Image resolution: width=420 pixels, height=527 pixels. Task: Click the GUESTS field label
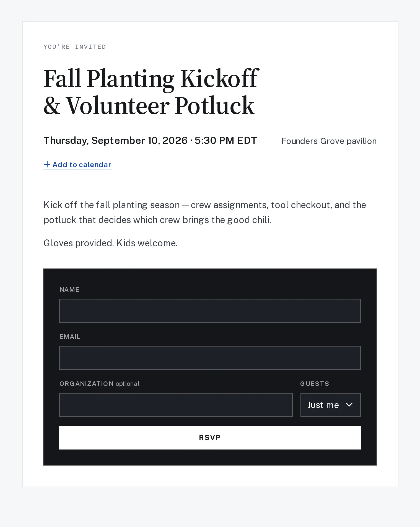tap(315, 384)
